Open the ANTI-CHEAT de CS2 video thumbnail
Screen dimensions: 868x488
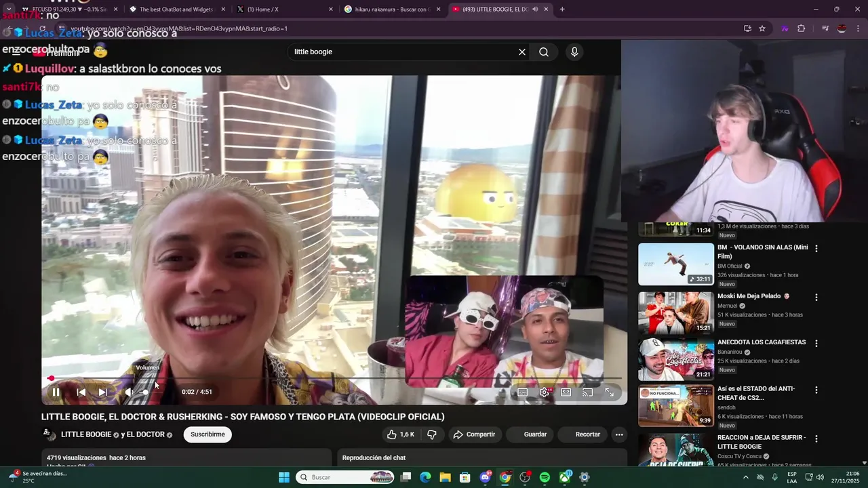(676, 405)
